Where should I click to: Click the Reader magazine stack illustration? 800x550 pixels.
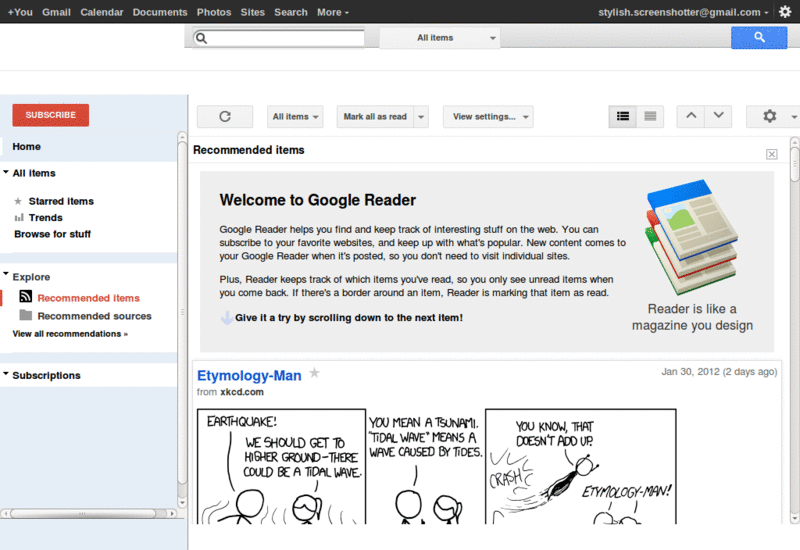click(691, 237)
